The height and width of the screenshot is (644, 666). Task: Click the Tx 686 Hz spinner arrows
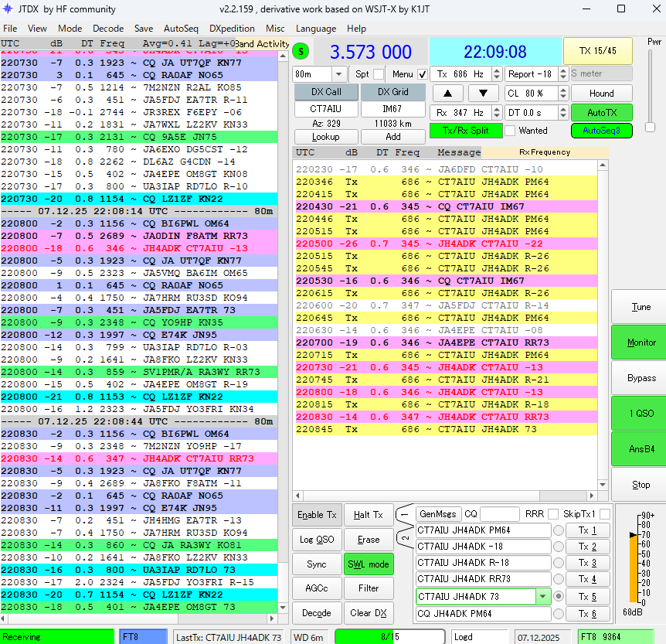495,74
